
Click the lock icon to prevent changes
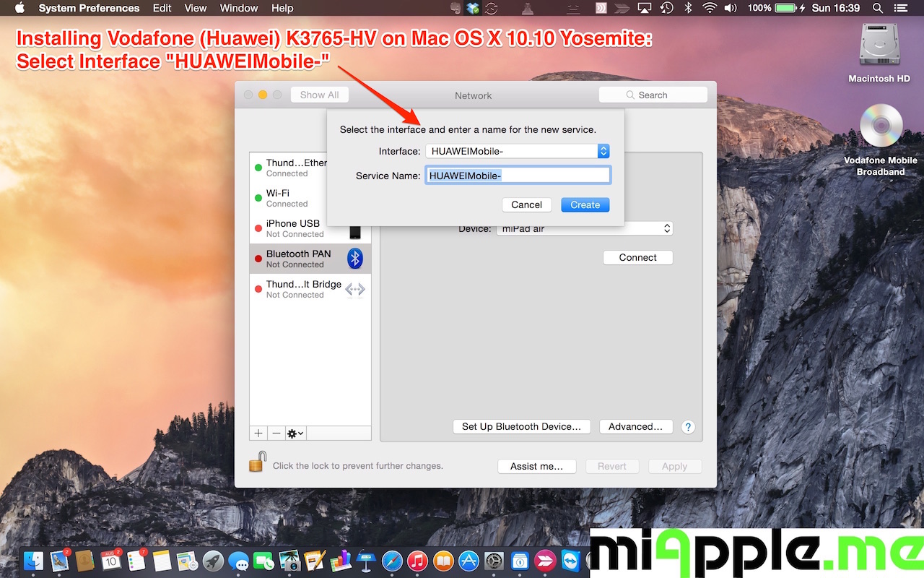tap(258, 462)
